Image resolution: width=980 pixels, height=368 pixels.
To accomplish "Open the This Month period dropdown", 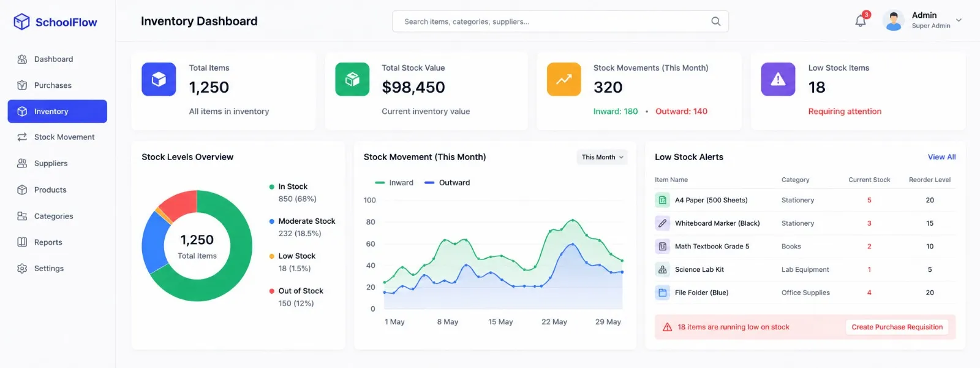I will pyautogui.click(x=602, y=157).
